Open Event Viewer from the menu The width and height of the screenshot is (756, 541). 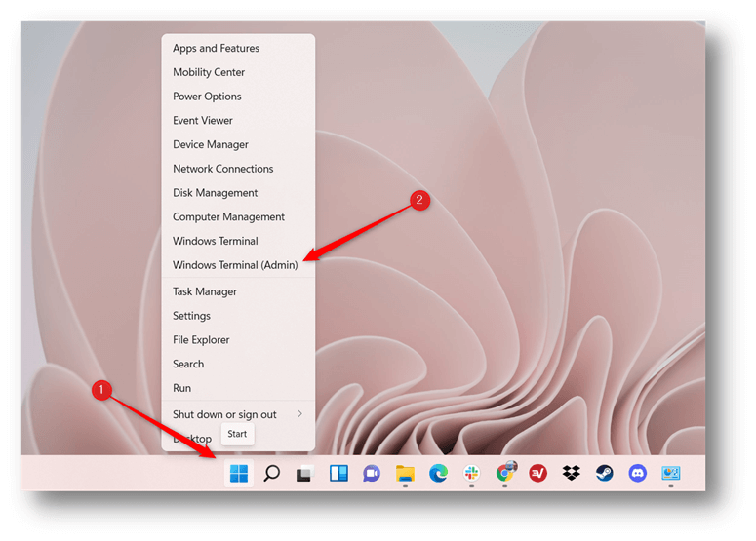pos(238,121)
